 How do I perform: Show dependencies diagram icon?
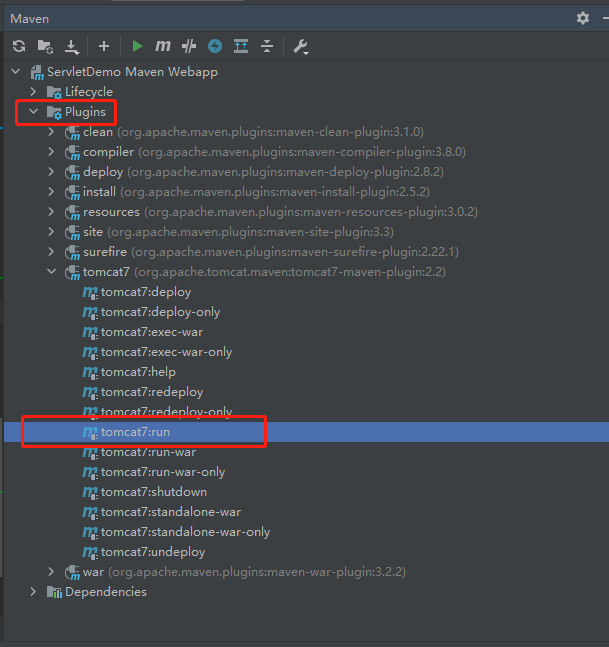click(x=241, y=46)
